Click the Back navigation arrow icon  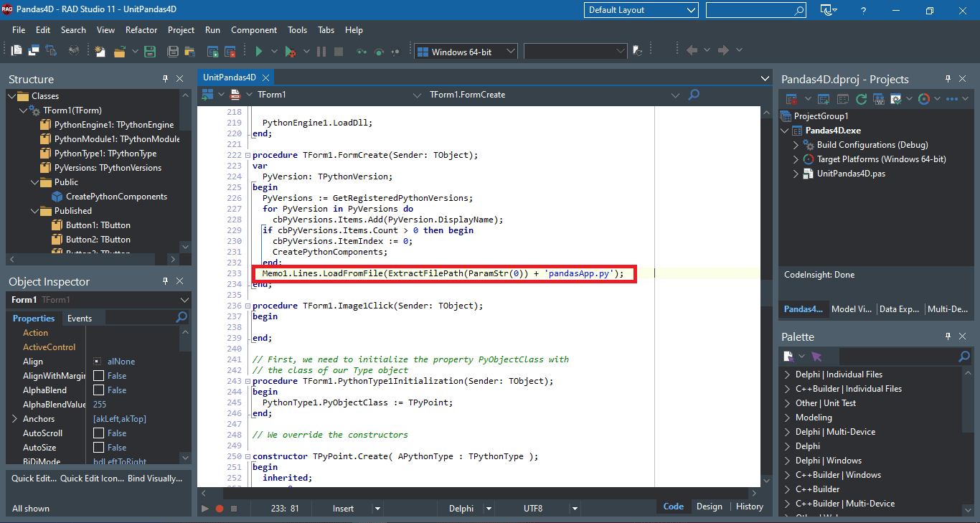click(692, 50)
